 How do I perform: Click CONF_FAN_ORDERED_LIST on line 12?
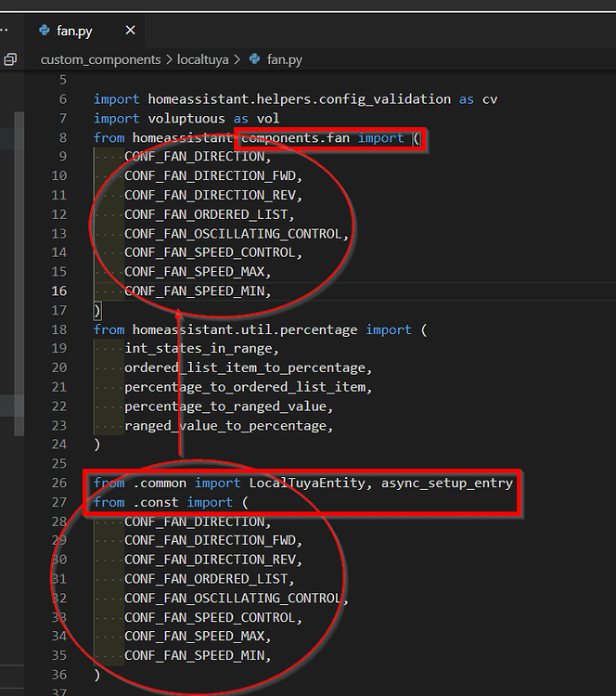[x=208, y=214]
